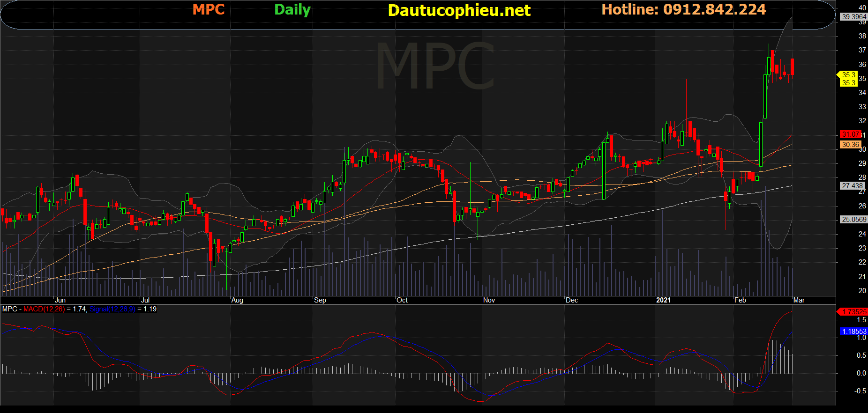Select the Mar marker on time axis
This screenshot has width=868, height=413.
[799, 300]
